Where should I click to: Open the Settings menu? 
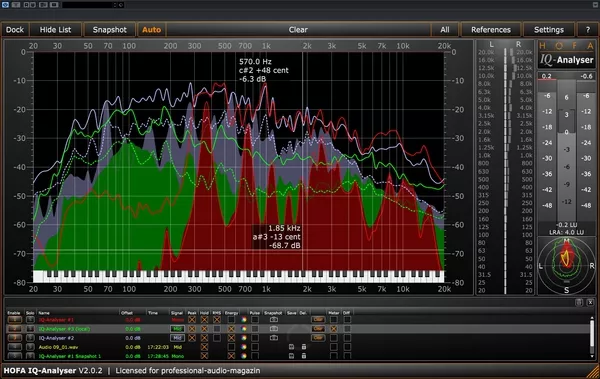(x=549, y=30)
